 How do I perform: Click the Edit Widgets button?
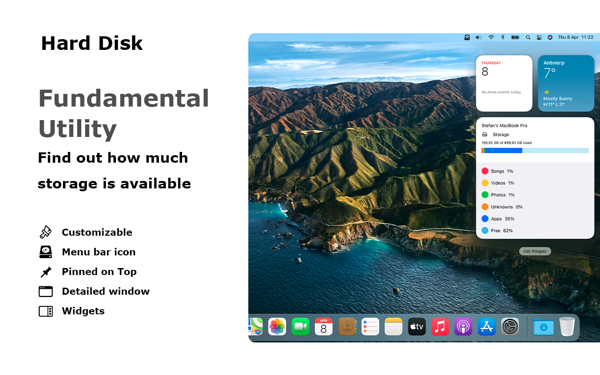pos(535,251)
